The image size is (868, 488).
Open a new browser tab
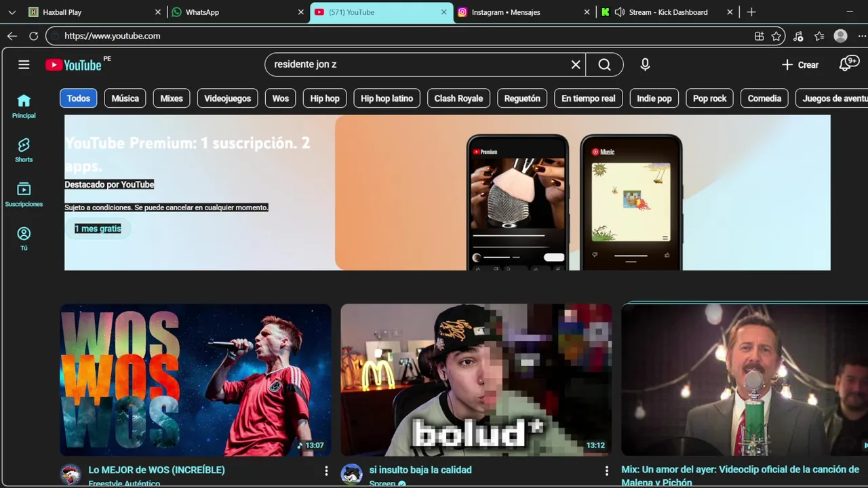751,12
